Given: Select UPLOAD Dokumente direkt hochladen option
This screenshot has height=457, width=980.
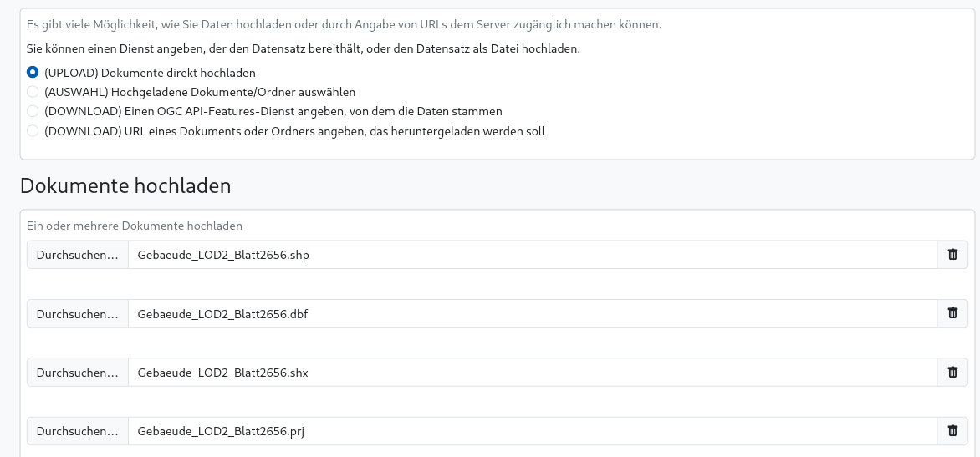Looking at the screenshot, I should coord(33,73).
